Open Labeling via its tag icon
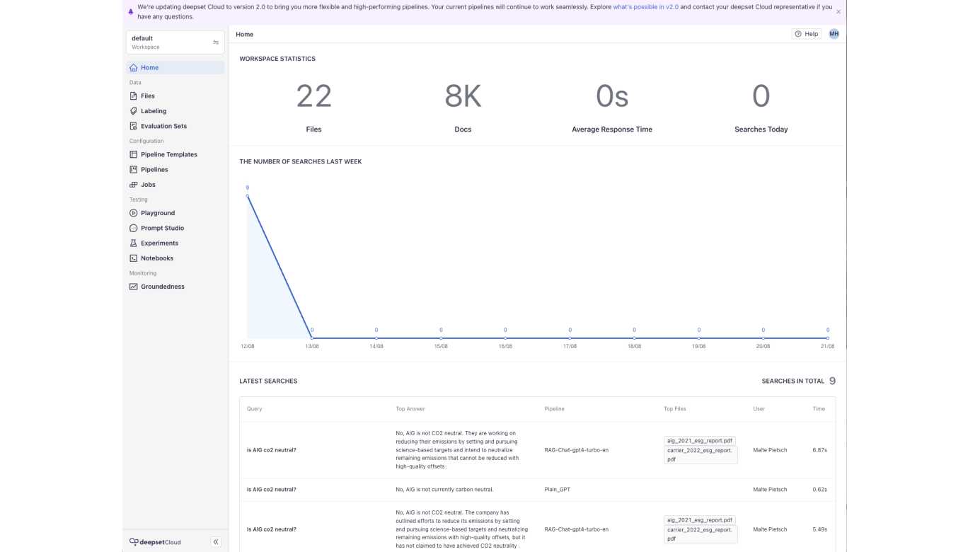980x552 pixels. [x=134, y=111]
